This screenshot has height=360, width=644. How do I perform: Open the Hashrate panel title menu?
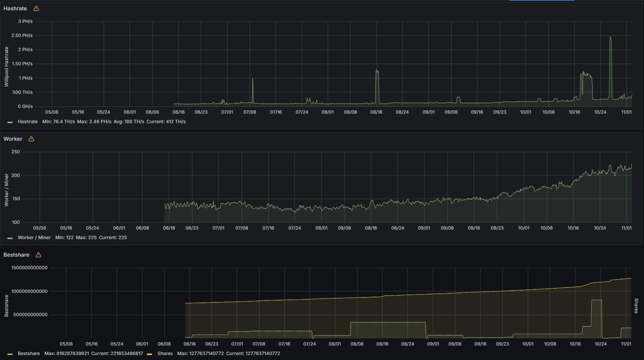point(15,8)
